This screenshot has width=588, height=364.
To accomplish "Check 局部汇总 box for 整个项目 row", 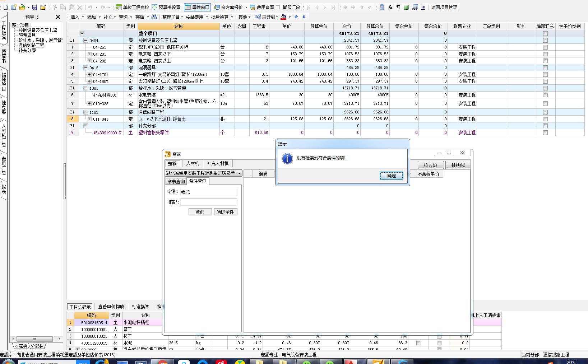I will point(545,33).
